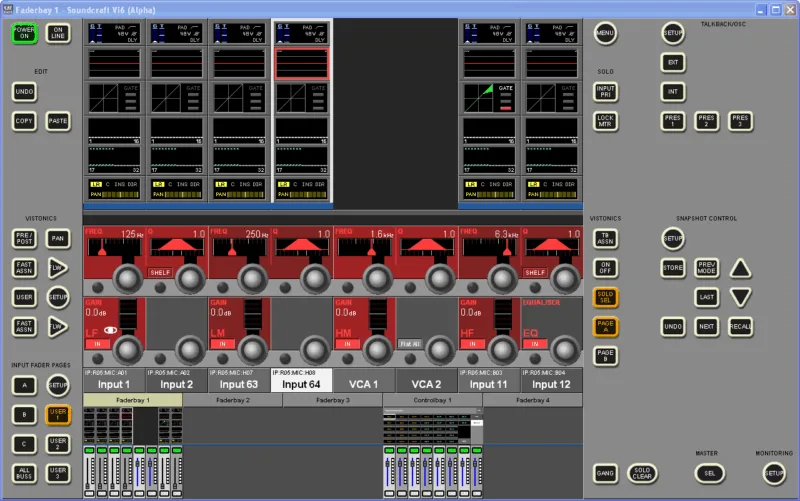This screenshot has width=800, height=501.
Task: Click the Flat All EQ button
Action: coord(410,344)
